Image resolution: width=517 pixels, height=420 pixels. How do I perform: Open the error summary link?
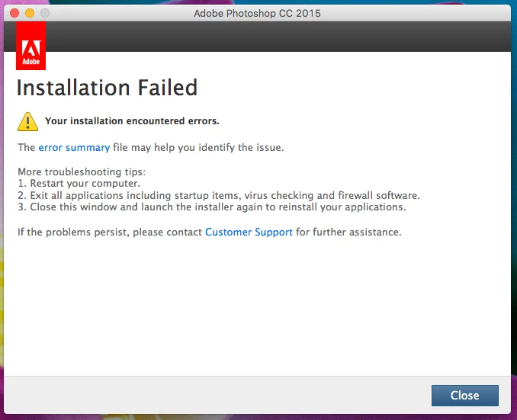[74, 147]
